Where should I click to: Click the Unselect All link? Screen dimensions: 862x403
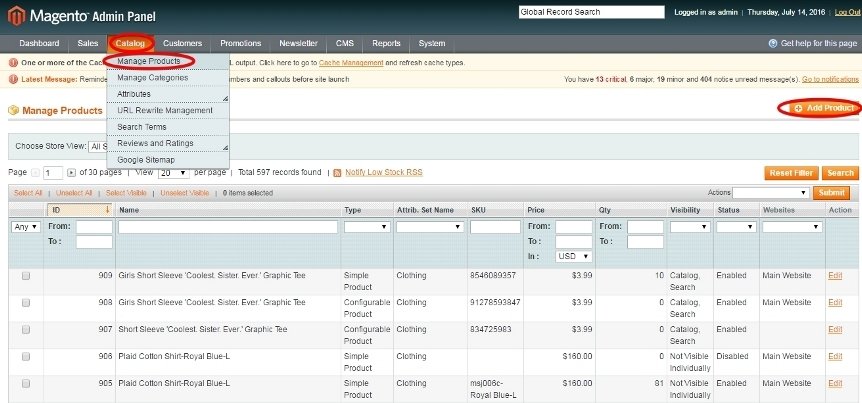point(74,193)
